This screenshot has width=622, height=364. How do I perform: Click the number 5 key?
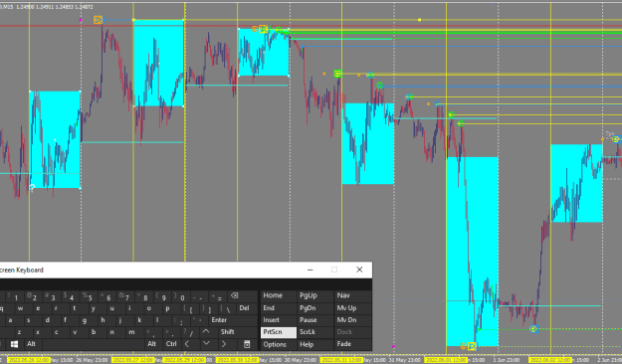88,296
